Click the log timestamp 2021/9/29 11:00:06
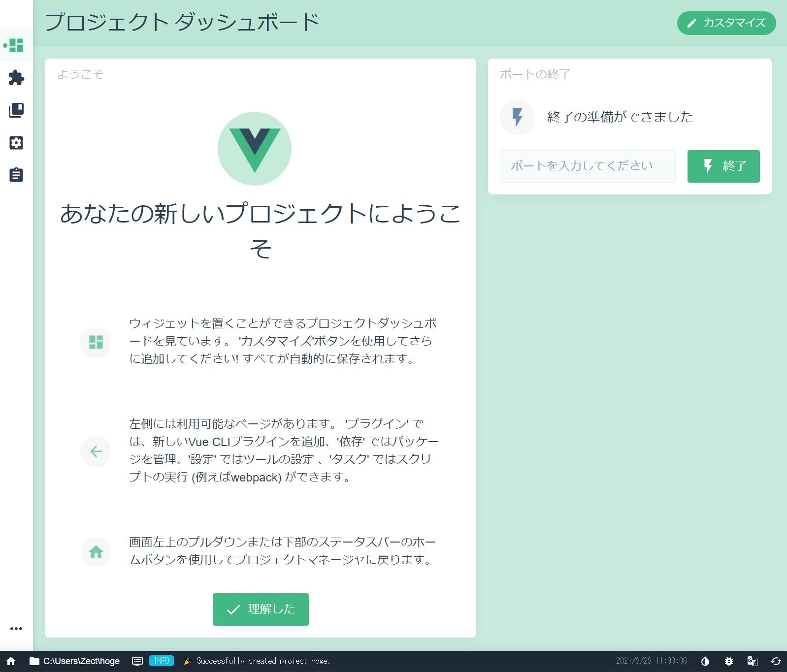Viewport: 787px width, 672px height. [x=652, y=661]
